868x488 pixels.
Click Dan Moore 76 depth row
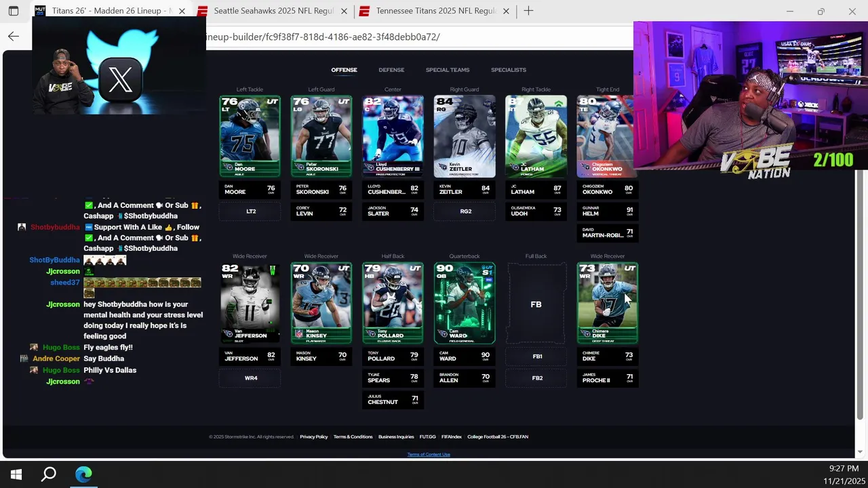250,190
